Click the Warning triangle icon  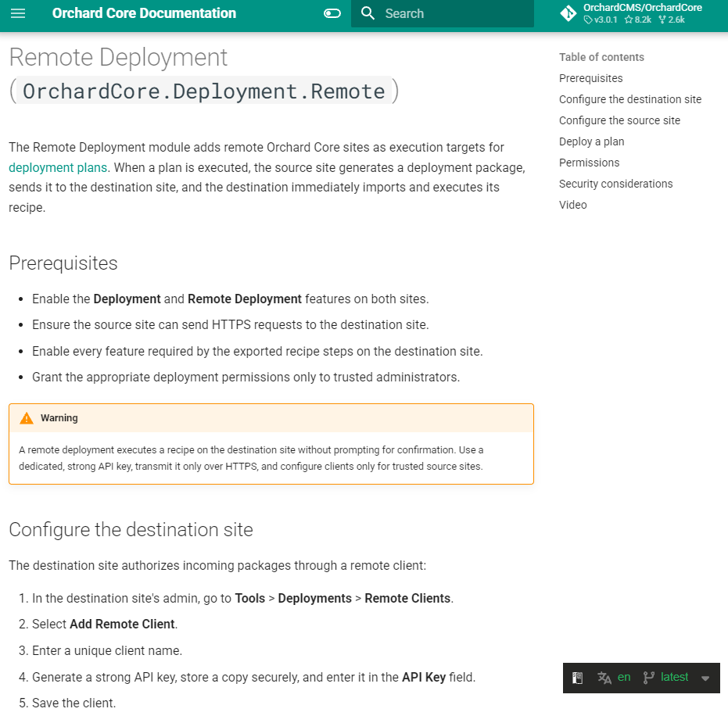[27, 418]
